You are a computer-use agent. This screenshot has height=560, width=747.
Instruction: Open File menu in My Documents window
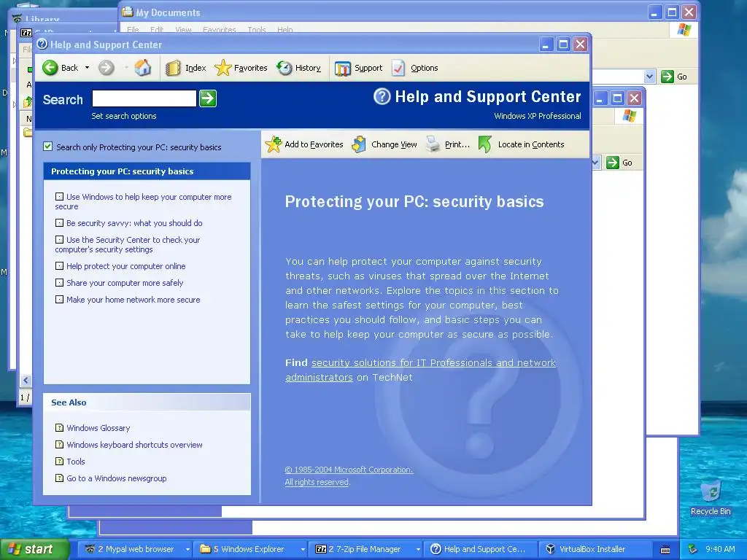click(x=133, y=29)
